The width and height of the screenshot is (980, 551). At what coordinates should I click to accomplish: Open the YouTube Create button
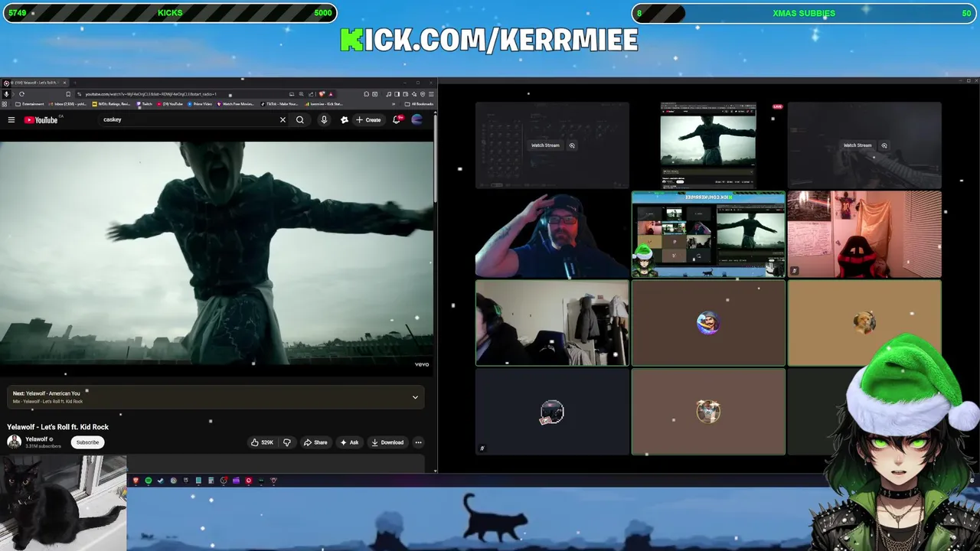[x=368, y=119]
